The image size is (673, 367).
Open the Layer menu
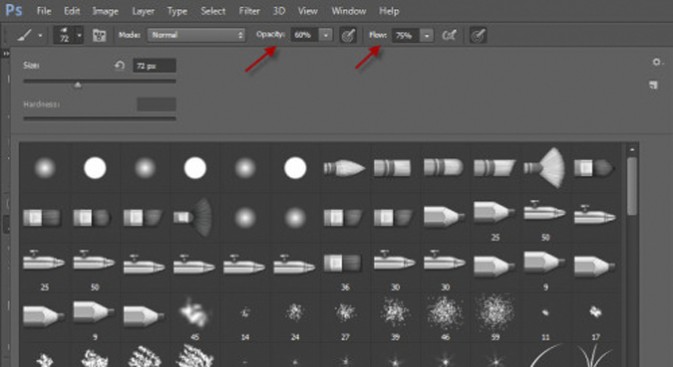pos(143,11)
